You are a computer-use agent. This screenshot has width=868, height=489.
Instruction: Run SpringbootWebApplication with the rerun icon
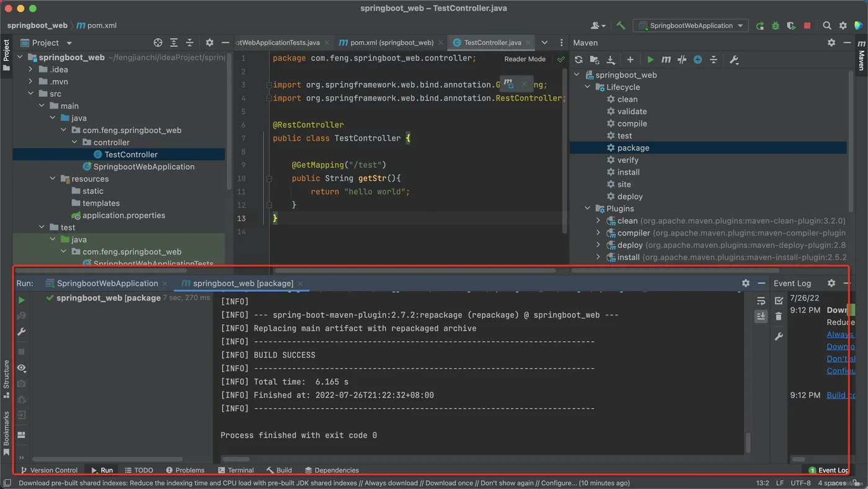point(760,25)
